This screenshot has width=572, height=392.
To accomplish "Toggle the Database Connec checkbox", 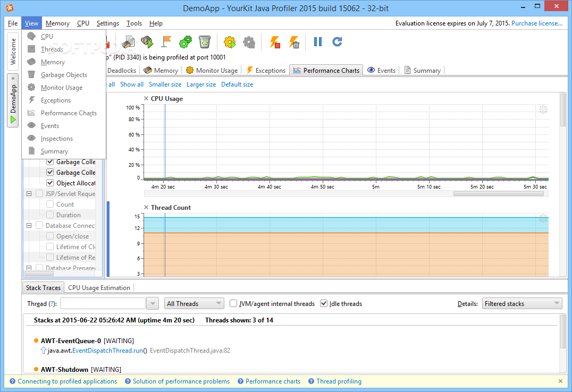I will (x=39, y=225).
